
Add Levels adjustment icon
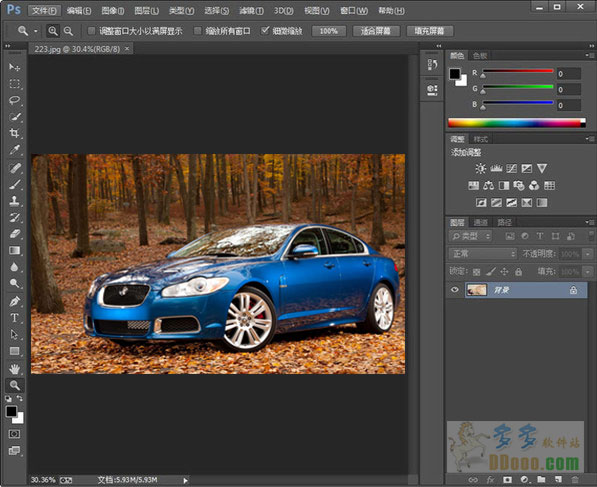(x=496, y=168)
